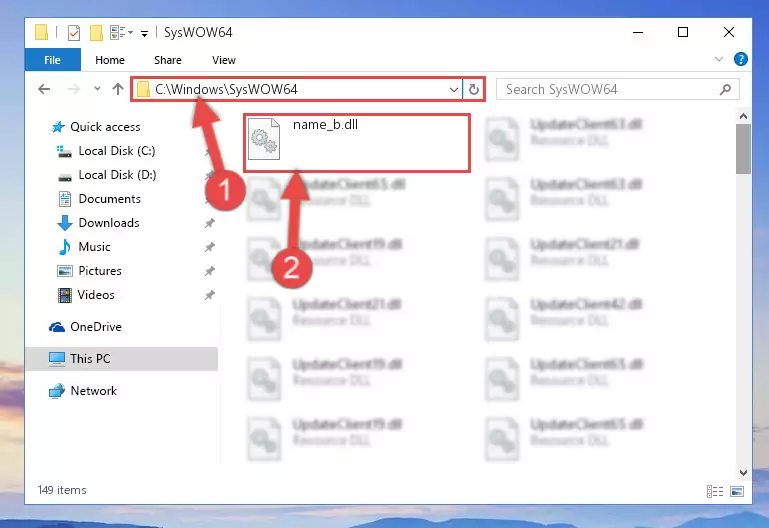The image size is (769, 528).
Task: Open Pictures in the navigation pane
Action: click(100, 271)
